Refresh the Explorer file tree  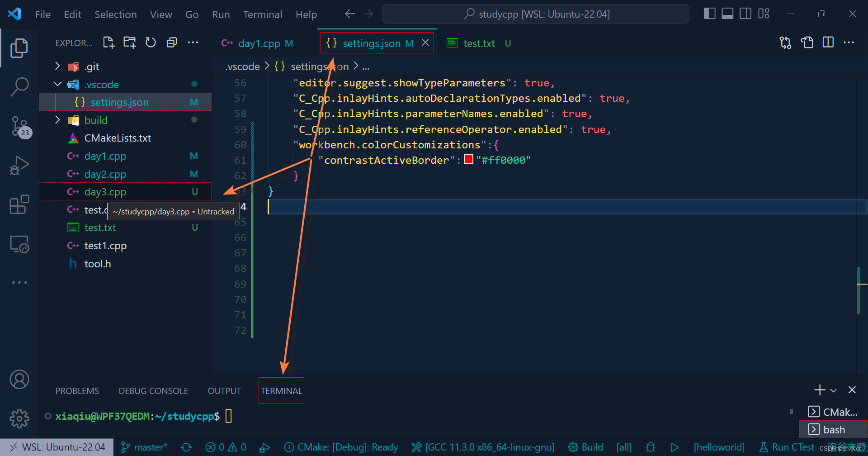[151, 43]
